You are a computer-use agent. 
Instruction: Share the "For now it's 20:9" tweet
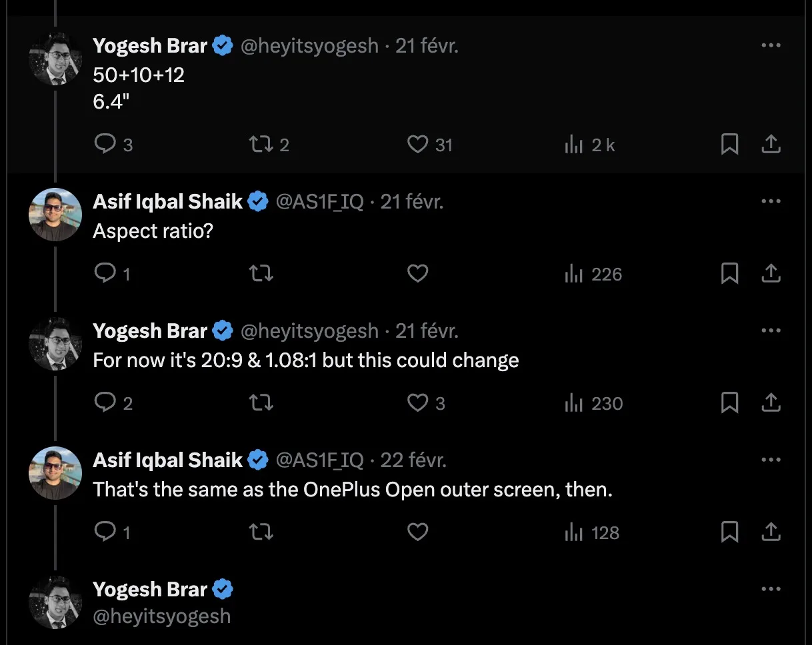pos(771,402)
